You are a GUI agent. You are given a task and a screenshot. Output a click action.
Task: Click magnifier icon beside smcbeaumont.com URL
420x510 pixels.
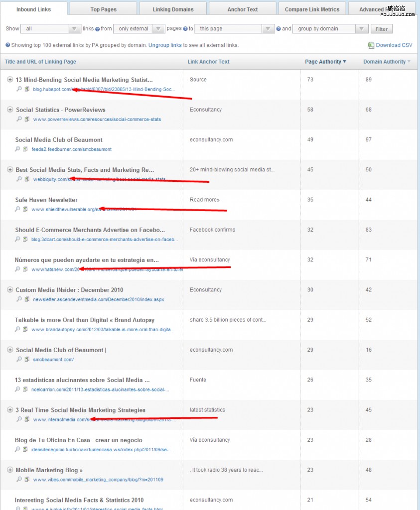[x=19, y=359]
